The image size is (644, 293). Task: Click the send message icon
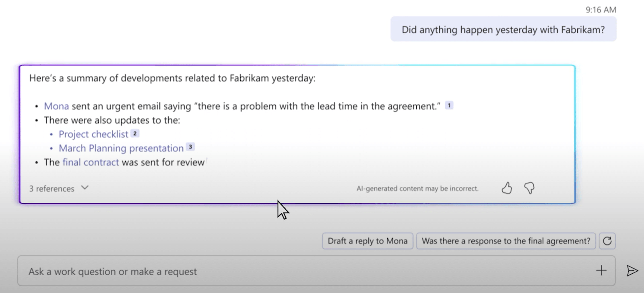632,270
